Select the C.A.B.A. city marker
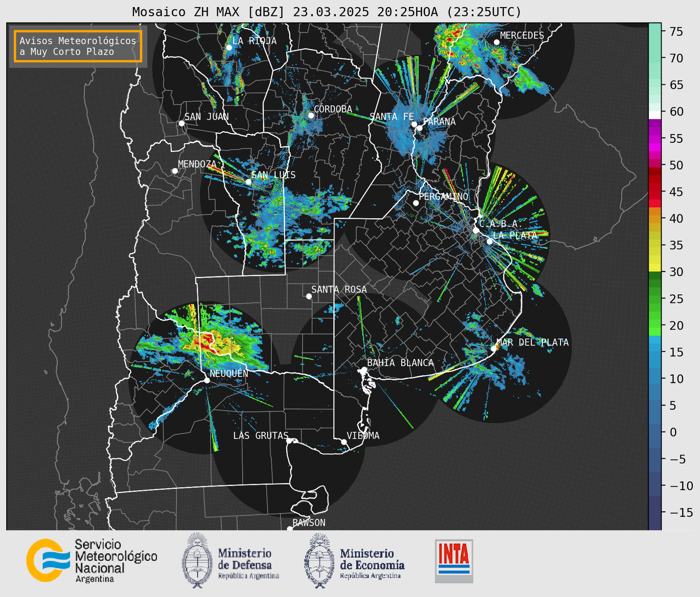Image resolution: width=700 pixels, height=597 pixels. click(476, 230)
